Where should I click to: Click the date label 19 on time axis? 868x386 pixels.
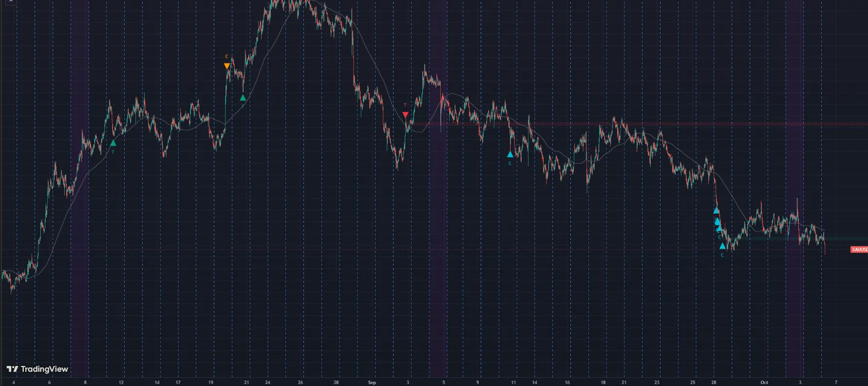pyautogui.click(x=211, y=383)
